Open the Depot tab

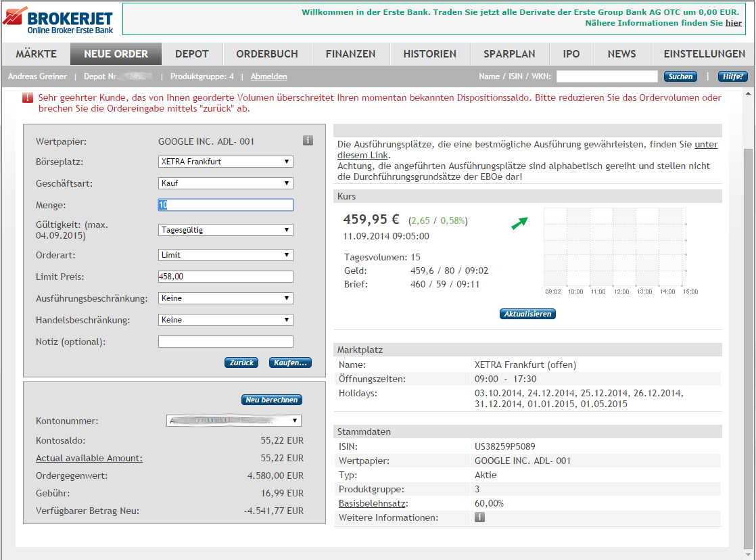(192, 54)
